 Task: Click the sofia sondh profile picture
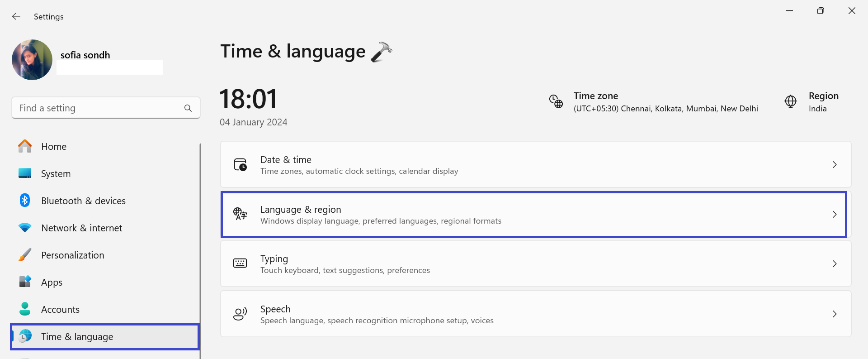pyautogui.click(x=32, y=60)
